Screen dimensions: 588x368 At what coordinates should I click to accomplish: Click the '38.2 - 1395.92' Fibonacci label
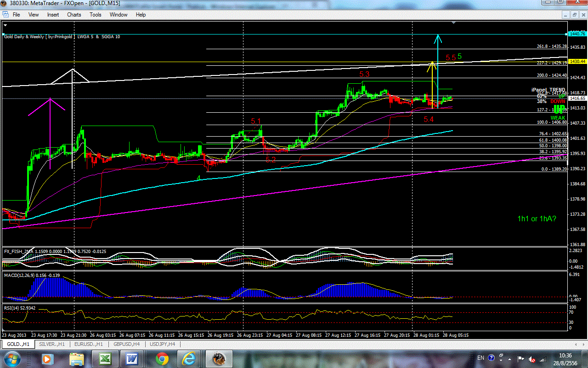click(553, 152)
